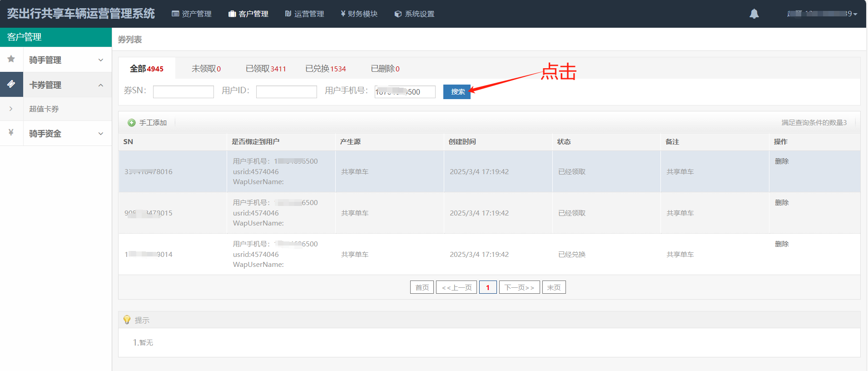Switch to the 未领取 0 tab
Image resolution: width=868 pixels, height=371 pixels.
pyautogui.click(x=206, y=69)
